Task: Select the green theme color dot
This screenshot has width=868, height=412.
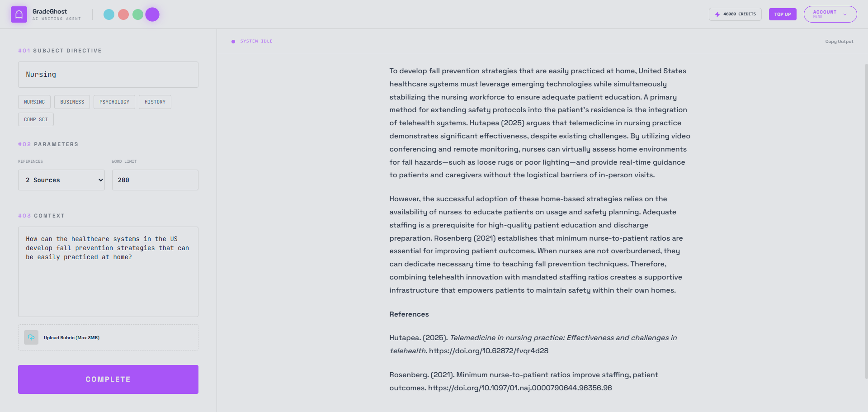Action: tap(138, 14)
